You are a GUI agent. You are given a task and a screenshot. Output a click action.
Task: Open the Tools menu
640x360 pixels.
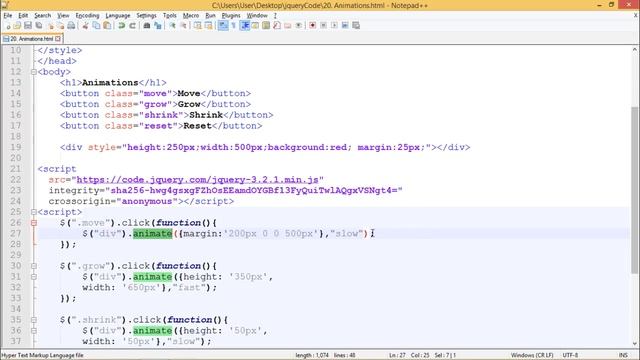[169, 16]
